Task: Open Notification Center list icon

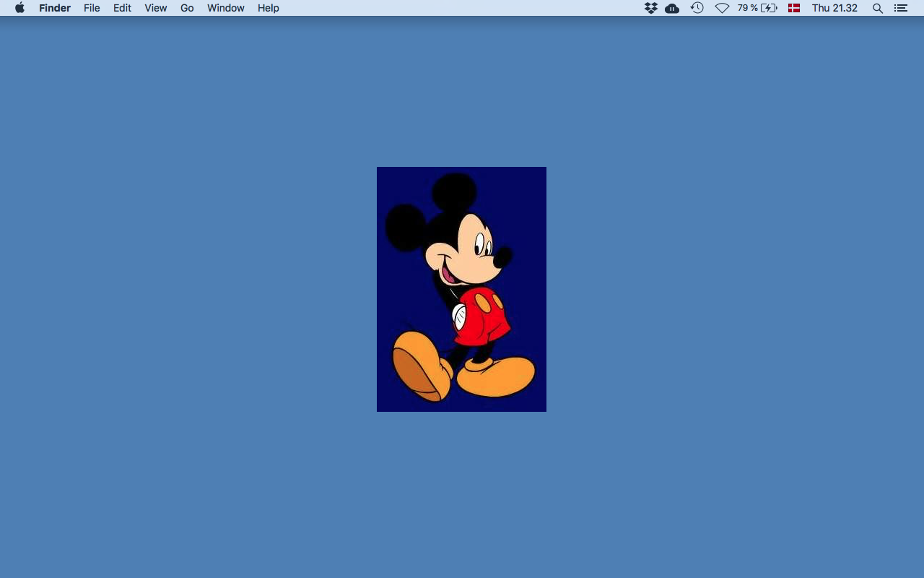Action: coord(900,8)
